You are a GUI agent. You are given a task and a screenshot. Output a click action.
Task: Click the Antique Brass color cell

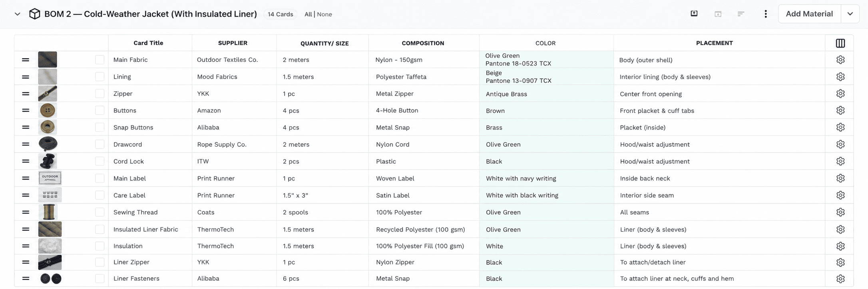(546, 94)
